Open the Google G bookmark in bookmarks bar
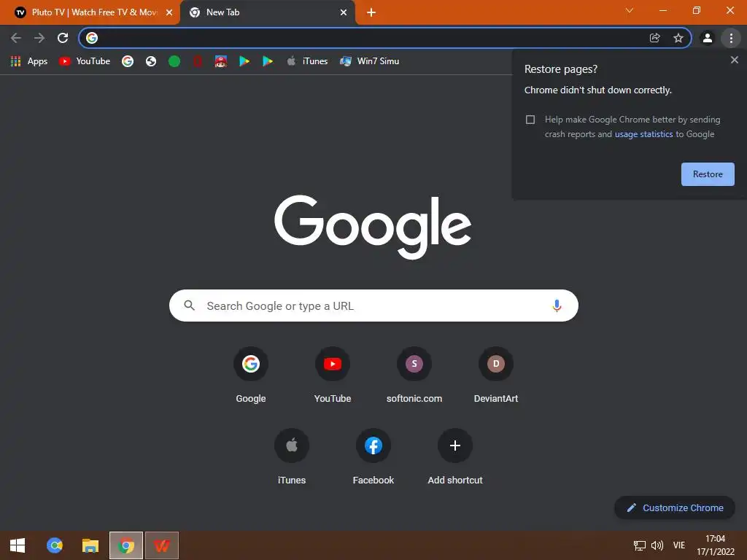 128,61
